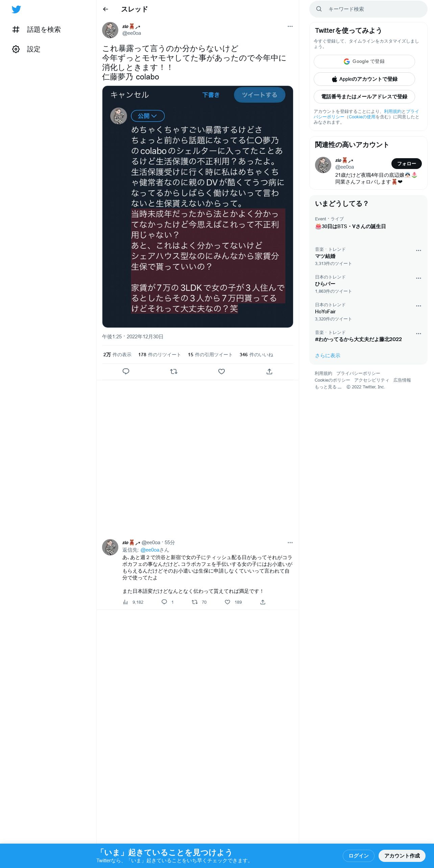Sign up with Google で登録 button
This screenshot has width=434, height=868.
tap(364, 62)
